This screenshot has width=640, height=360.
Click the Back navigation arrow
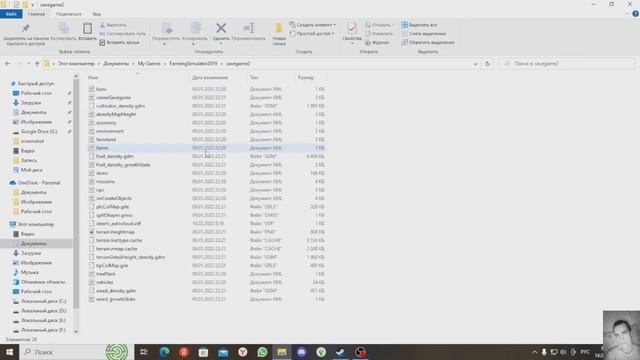8,64
